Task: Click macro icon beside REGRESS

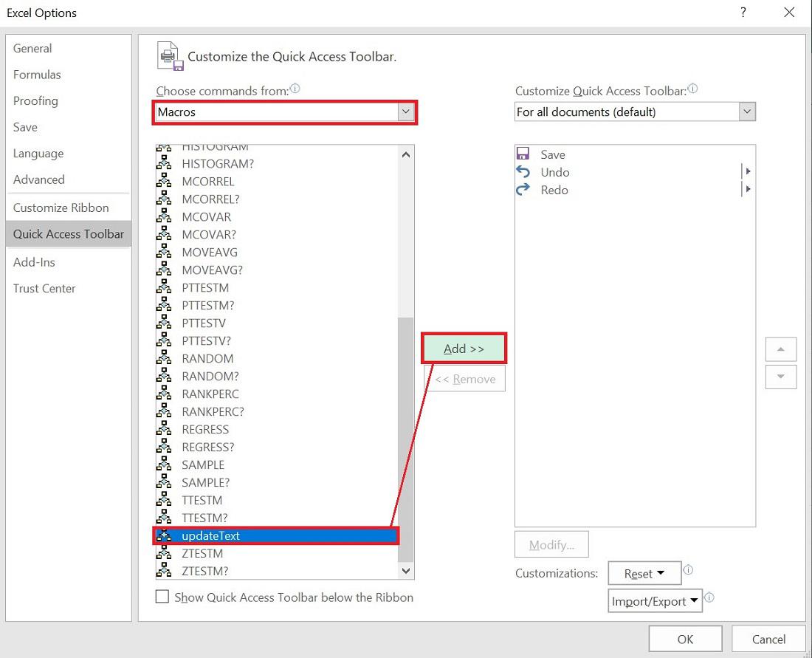Action: [x=164, y=430]
